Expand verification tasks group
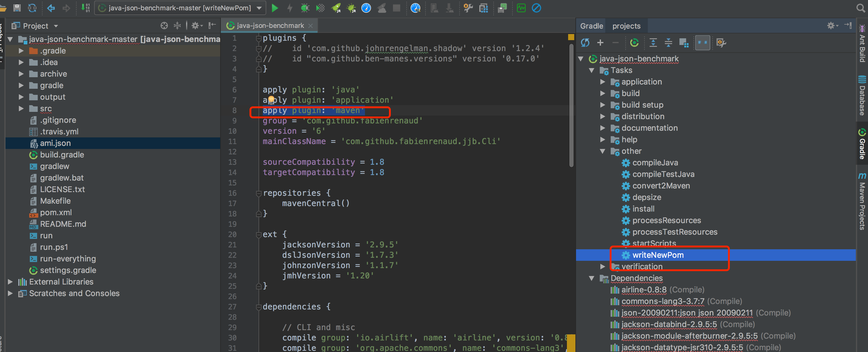The height and width of the screenshot is (352, 868). (x=603, y=267)
